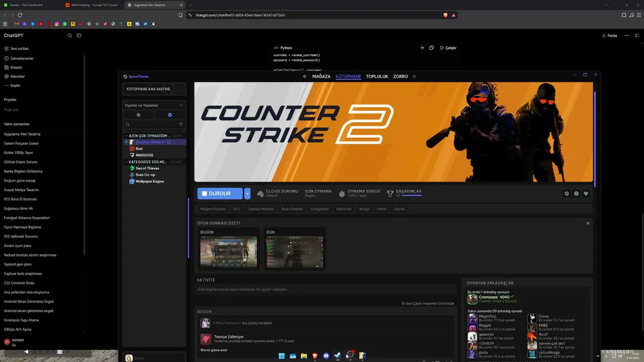Close the Oyun Sonrası Özeti panel

coord(588,223)
